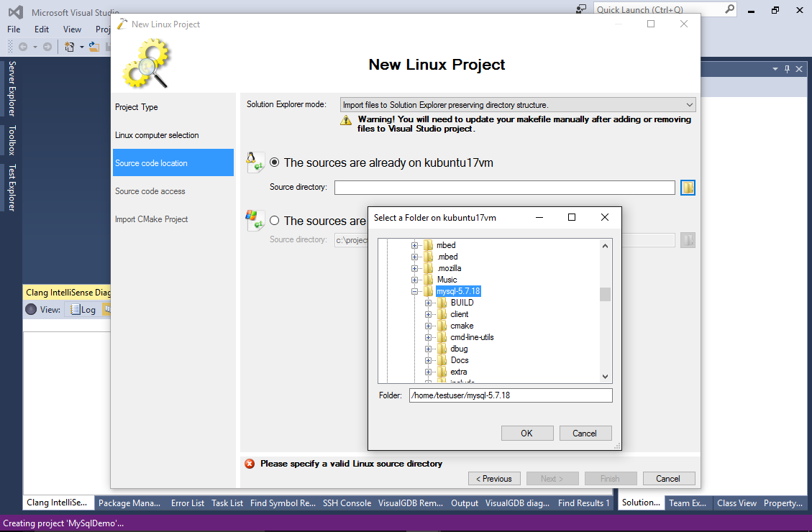This screenshot has width=812, height=532.
Task: Click the folder icon next to cmd-line-utils
Action: pyautogui.click(x=442, y=337)
